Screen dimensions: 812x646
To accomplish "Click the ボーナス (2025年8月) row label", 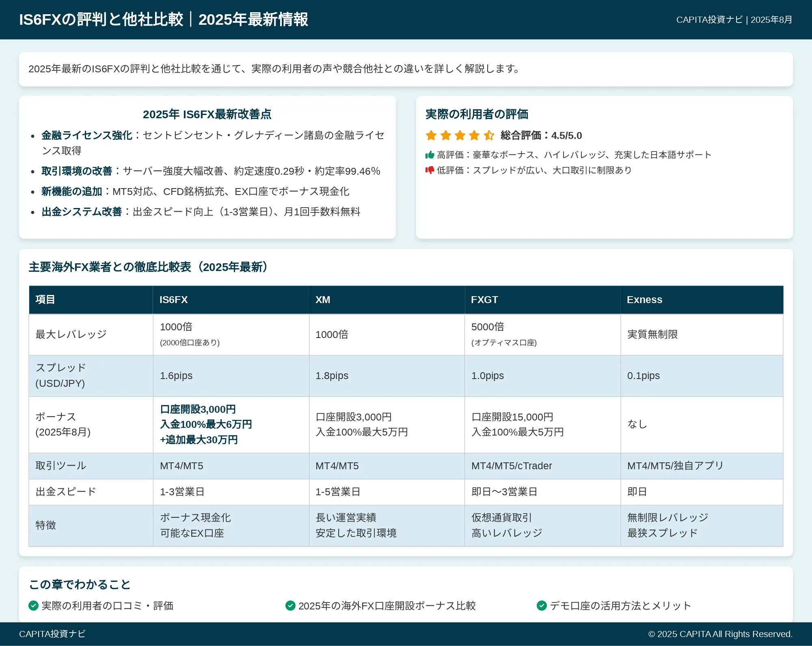I will [63, 424].
